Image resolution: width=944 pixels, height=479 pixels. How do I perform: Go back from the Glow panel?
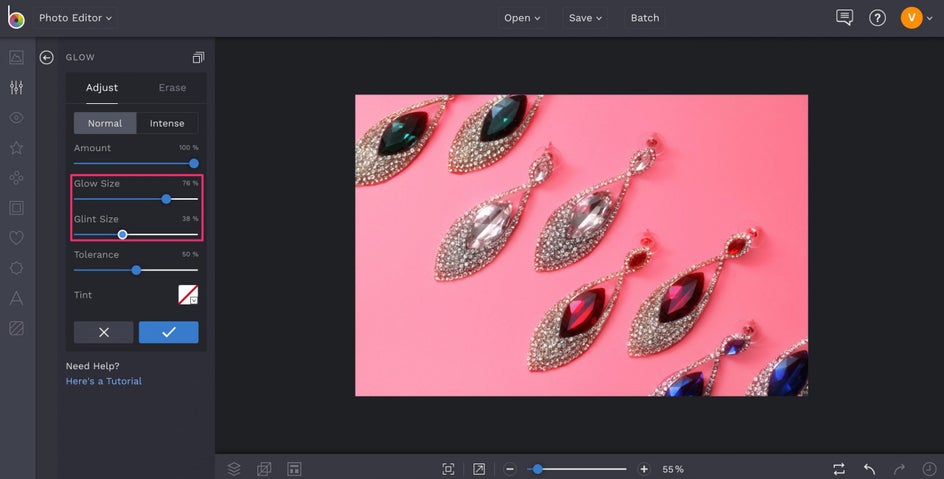(46, 57)
